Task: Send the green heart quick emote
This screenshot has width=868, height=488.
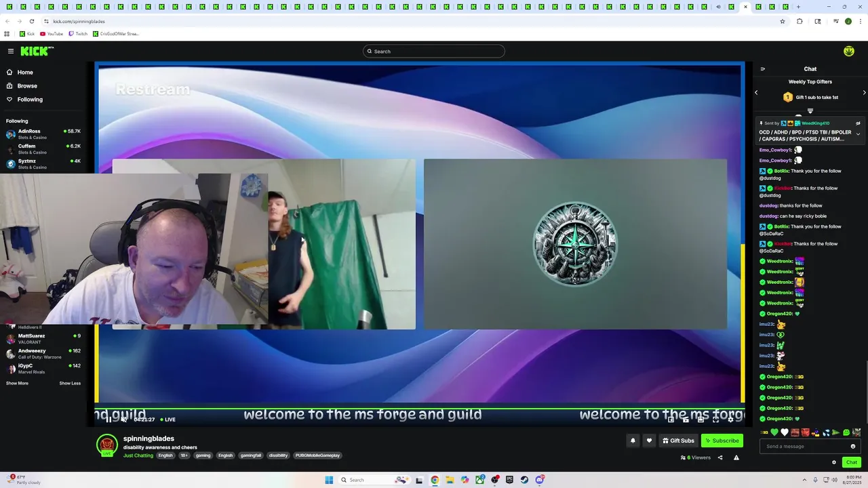Action: point(774,432)
